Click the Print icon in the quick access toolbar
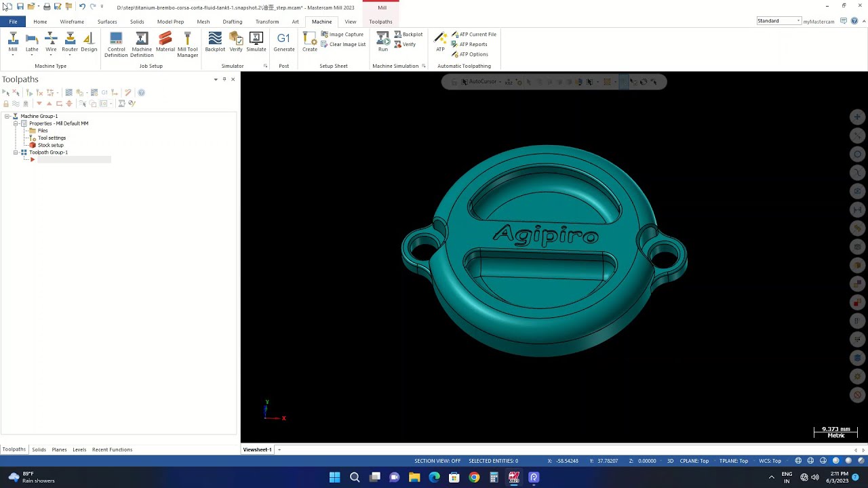 47,7
